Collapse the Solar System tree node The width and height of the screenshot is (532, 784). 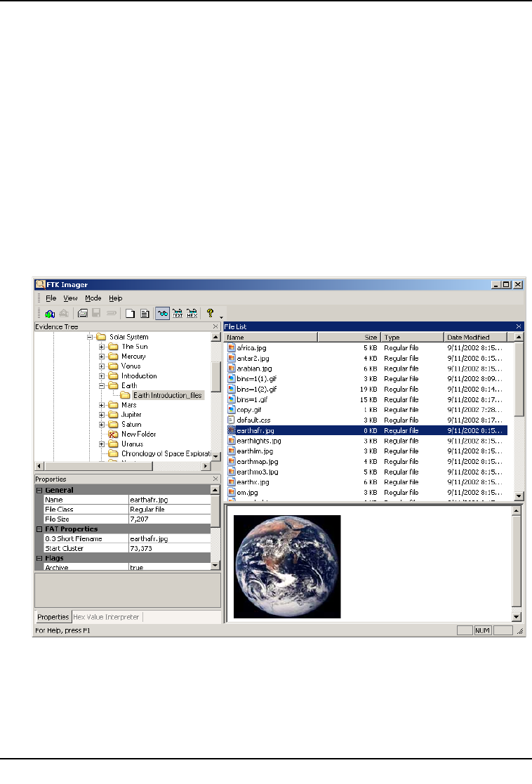pyautogui.click(x=90, y=337)
